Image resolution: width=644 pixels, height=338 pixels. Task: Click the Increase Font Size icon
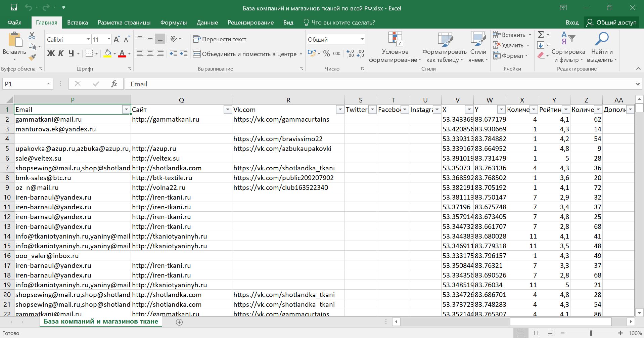coord(117,40)
